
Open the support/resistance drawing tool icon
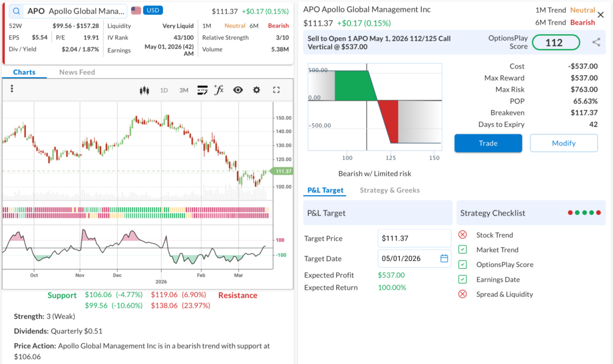pos(202,90)
